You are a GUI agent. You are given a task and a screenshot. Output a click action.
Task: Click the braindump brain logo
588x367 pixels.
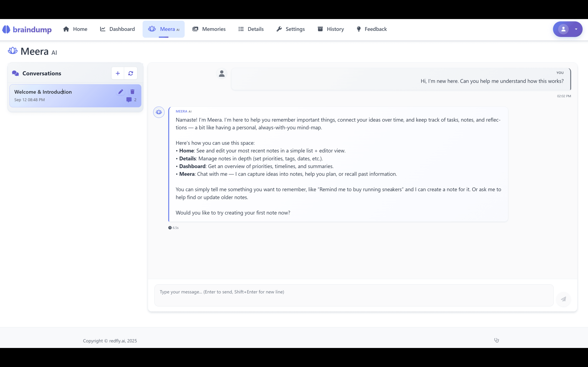[6, 29]
